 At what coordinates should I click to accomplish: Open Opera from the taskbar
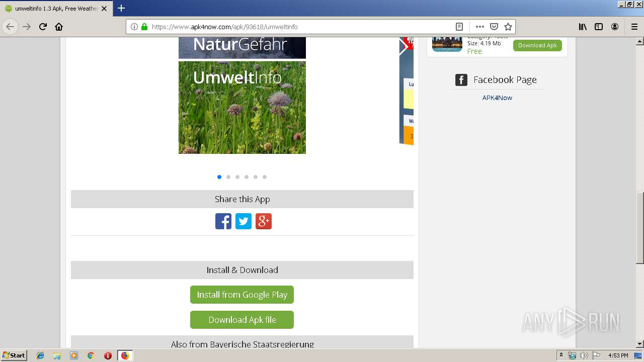click(x=108, y=355)
